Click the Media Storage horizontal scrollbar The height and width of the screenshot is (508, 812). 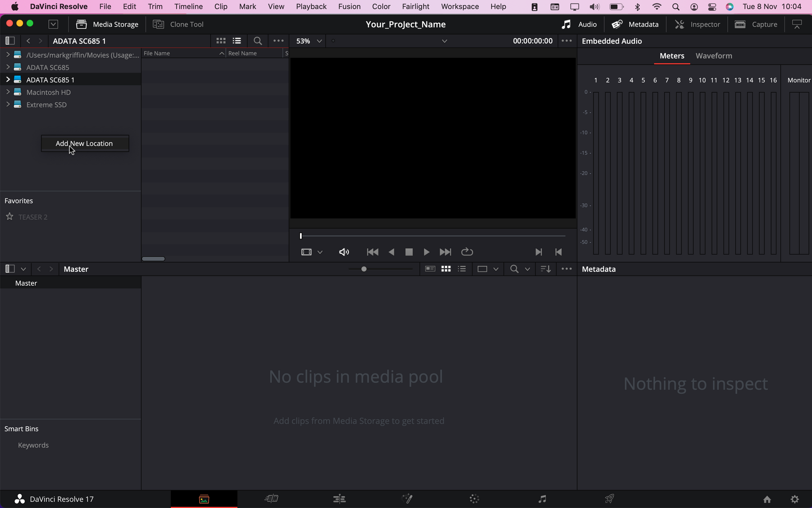[153, 259]
